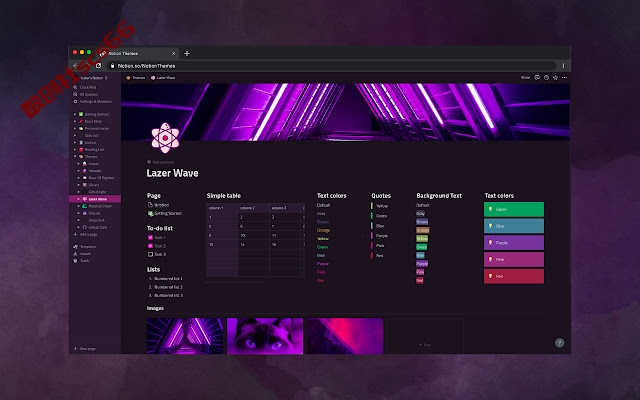
Task: Expand the Lazer Wave sidebar item
Action: pyautogui.click(x=79, y=199)
